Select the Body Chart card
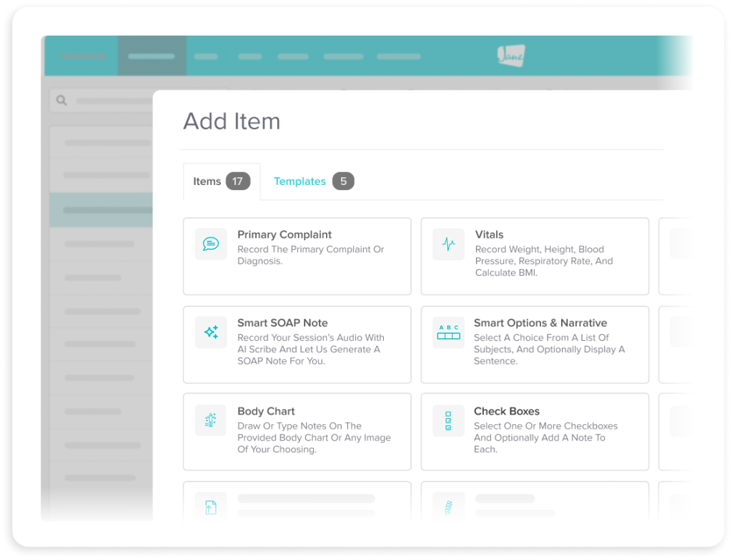The width and height of the screenshot is (732, 560). 297,431
